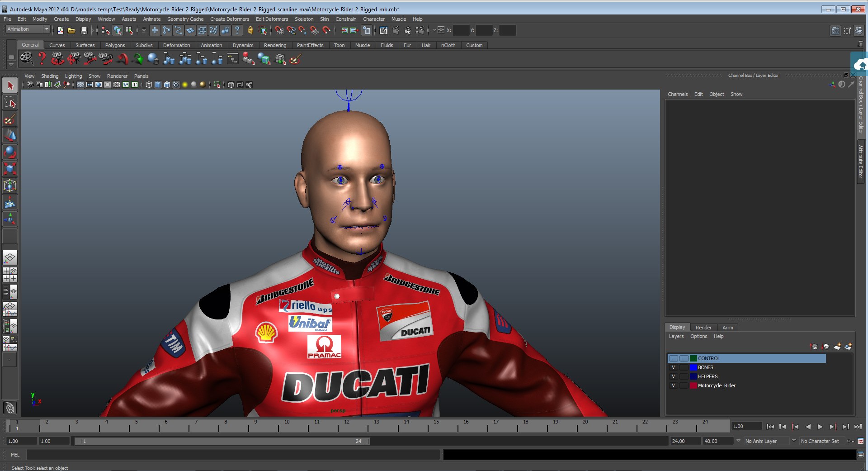Save scene with the floppy disk icon
The width and height of the screenshot is (868, 471).
pyautogui.click(x=84, y=30)
